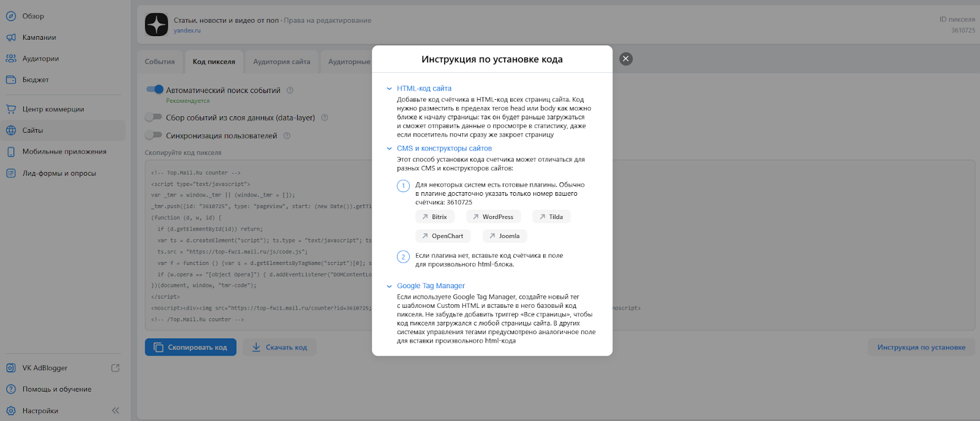Turn on Синхронизация пользователей switch

point(153,135)
